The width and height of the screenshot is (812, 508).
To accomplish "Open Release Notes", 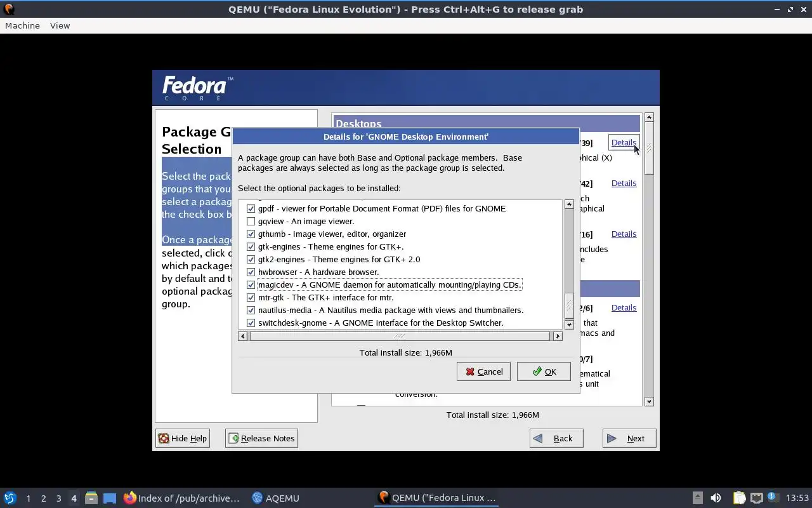I will click(x=261, y=438).
